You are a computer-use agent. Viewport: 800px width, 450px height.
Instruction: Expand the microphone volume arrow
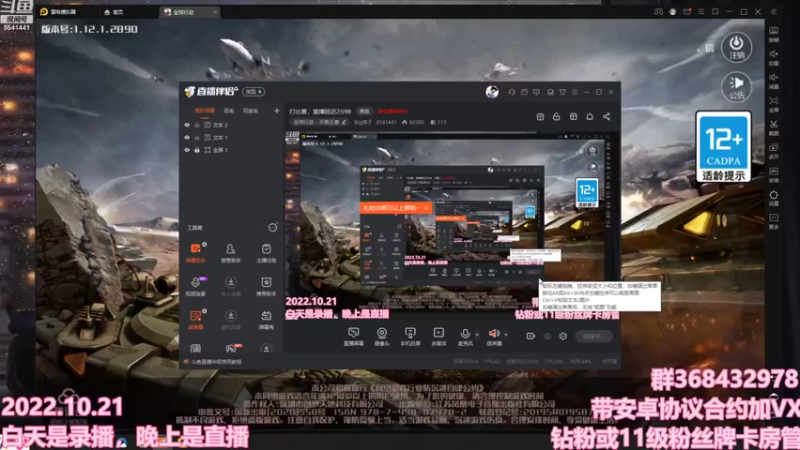pyautogui.click(x=478, y=335)
